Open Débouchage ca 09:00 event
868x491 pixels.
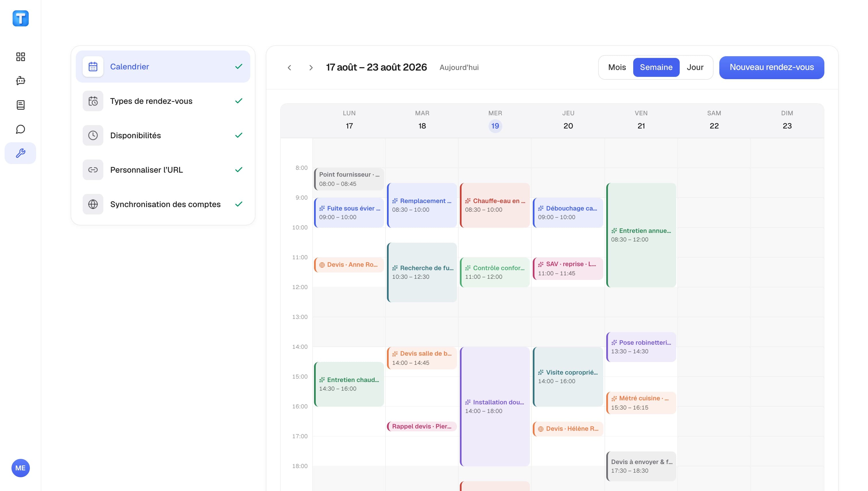[568, 213]
